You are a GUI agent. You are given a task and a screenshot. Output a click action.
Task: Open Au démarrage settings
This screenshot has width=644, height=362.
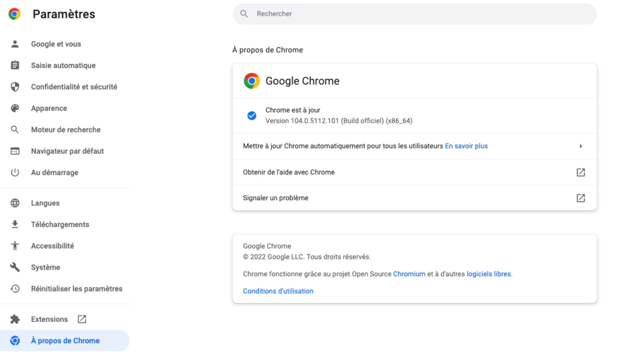point(55,173)
